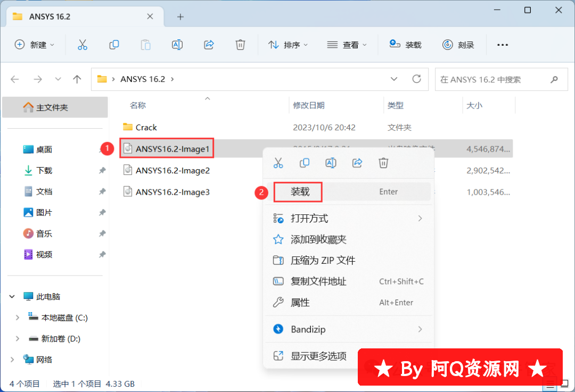Refresh the current folder view
This screenshot has height=392, width=575.
pos(417,79)
